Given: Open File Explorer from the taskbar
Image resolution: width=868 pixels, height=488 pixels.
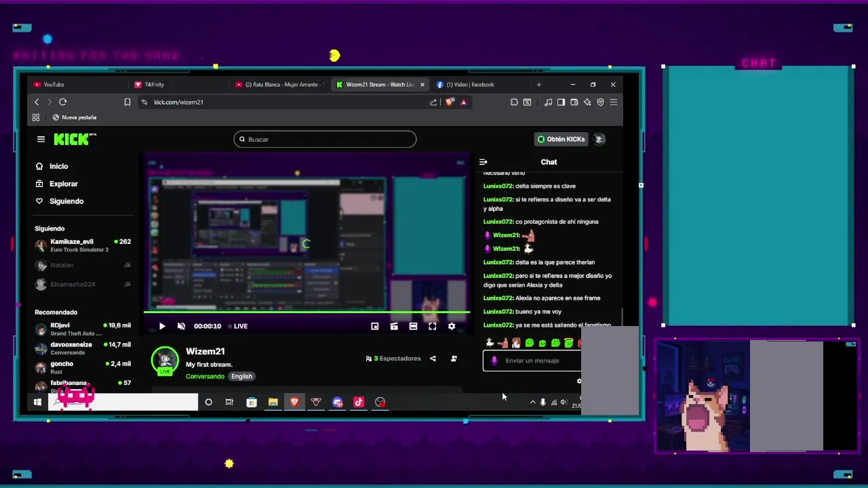Looking at the screenshot, I should tap(273, 402).
